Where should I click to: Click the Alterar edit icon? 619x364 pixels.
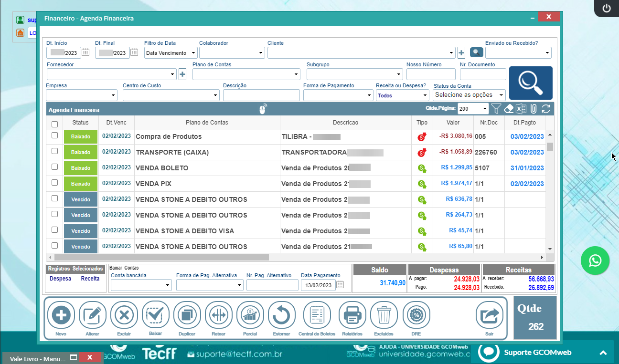pyautogui.click(x=92, y=315)
